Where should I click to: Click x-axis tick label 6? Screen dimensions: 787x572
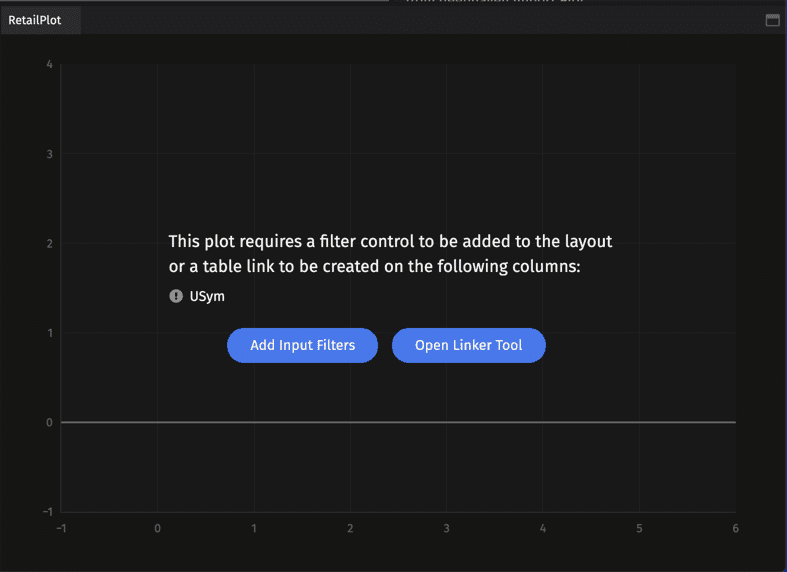click(x=735, y=528)
